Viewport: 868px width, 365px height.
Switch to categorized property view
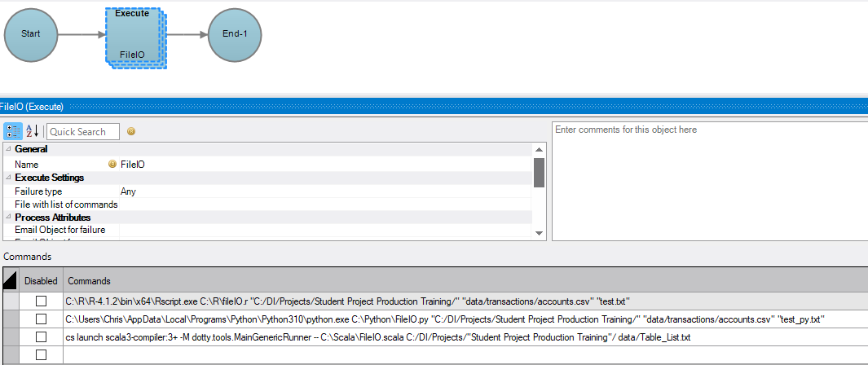pos(12,131)
